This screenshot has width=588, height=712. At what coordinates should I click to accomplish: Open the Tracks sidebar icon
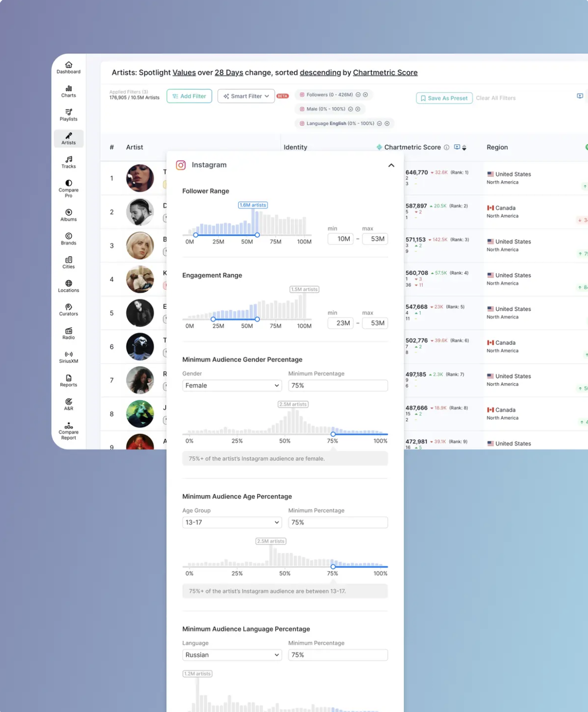tap(69, 162)
